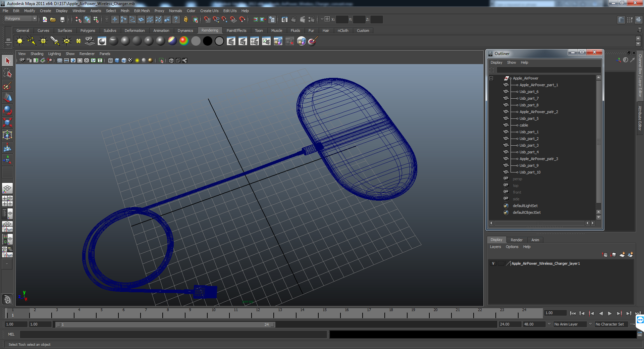Image resolution: width=644 pixels, height=349 pixels.
Task: Save the scene with disk icon
Action: pyautogui.click(x=62, y=19)
